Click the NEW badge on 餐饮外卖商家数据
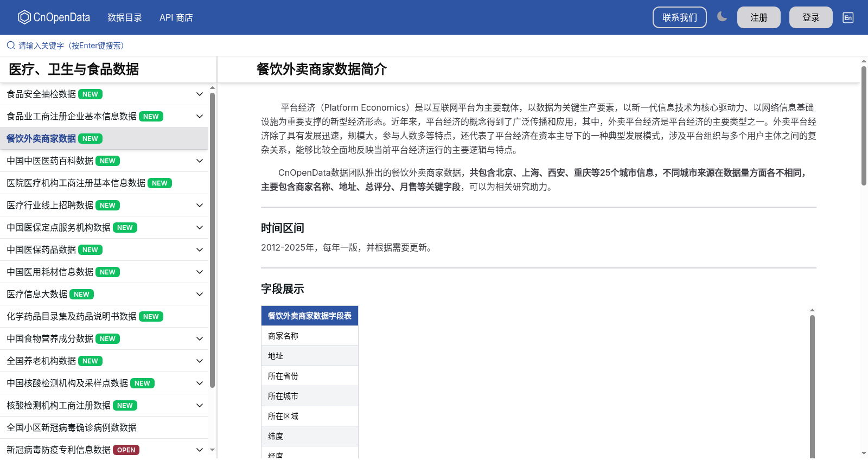This screenshot has width=868, height=467. coord(90,139)
